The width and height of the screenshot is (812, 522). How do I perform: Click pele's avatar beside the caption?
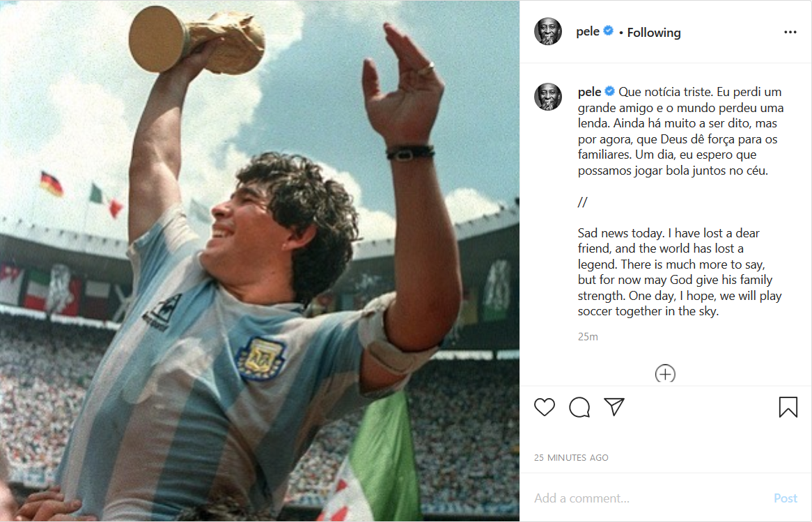tap(548, 97)
